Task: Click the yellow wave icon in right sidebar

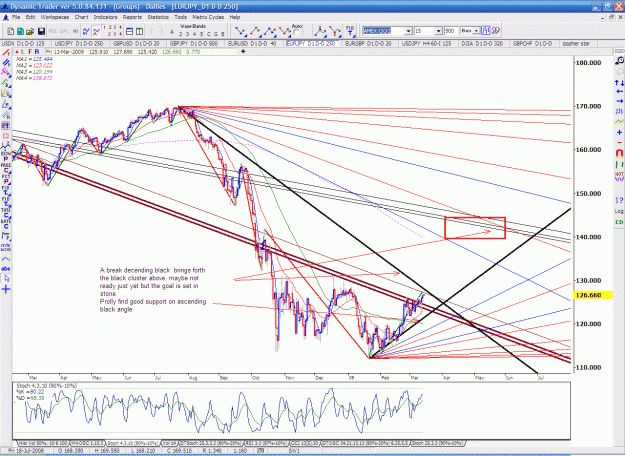Action: point(619,121)
